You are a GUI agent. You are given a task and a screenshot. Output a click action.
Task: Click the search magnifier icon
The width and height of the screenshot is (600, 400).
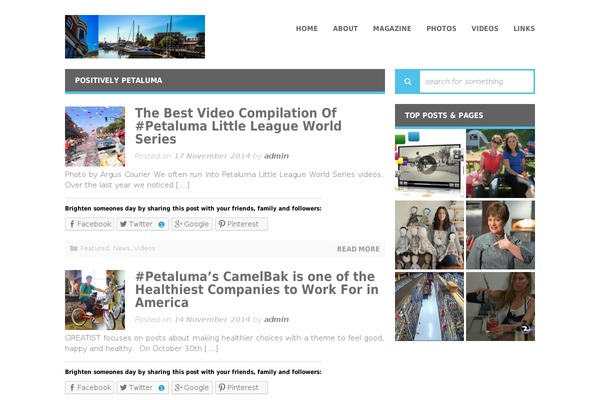pos(408,82)
